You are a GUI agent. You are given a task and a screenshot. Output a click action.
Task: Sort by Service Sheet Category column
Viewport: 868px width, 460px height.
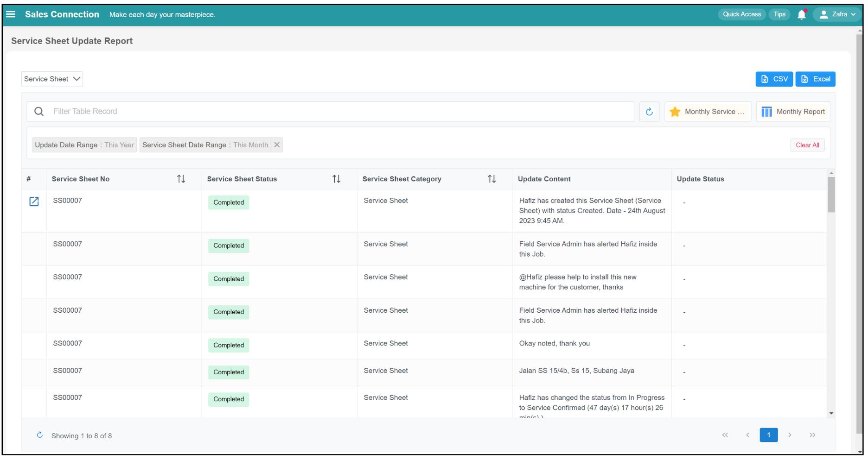(x=491, y=179)
